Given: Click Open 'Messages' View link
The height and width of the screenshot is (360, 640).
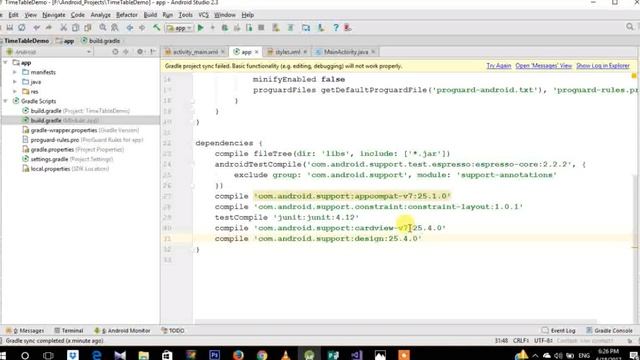Looking at the screenshot, I should coord(544,66).
